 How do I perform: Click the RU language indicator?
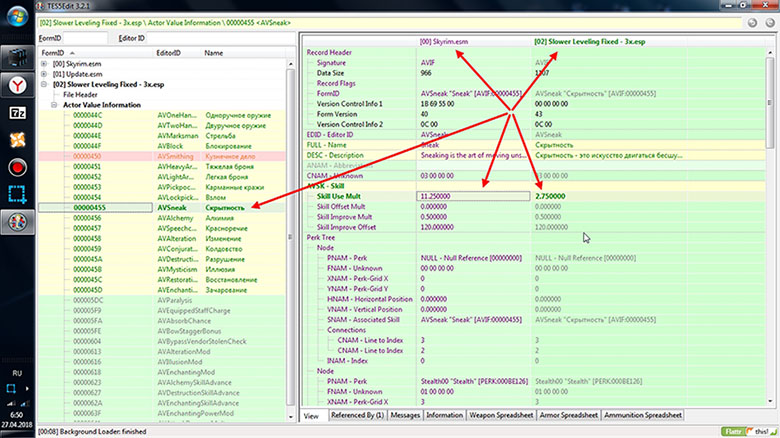click(17, 373)
